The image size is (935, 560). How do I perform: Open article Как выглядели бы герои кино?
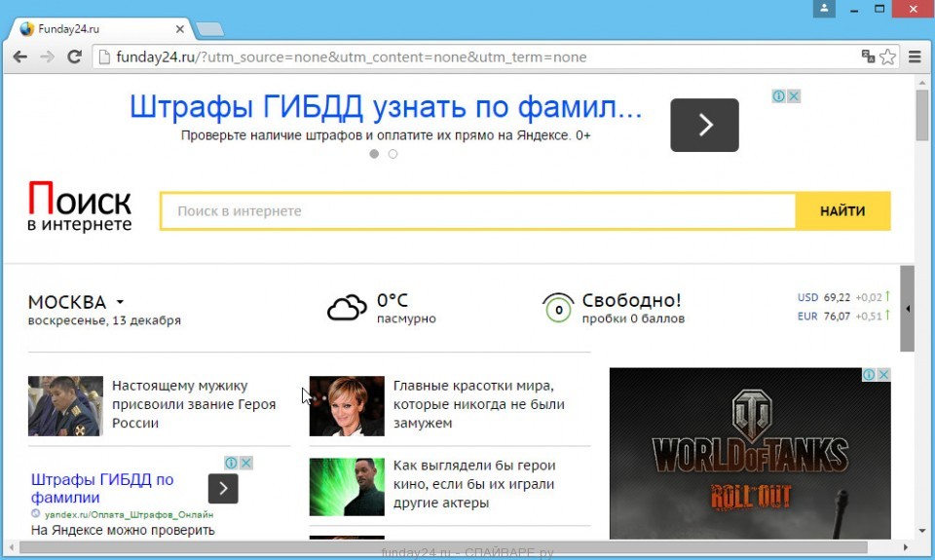pos(474,484)
